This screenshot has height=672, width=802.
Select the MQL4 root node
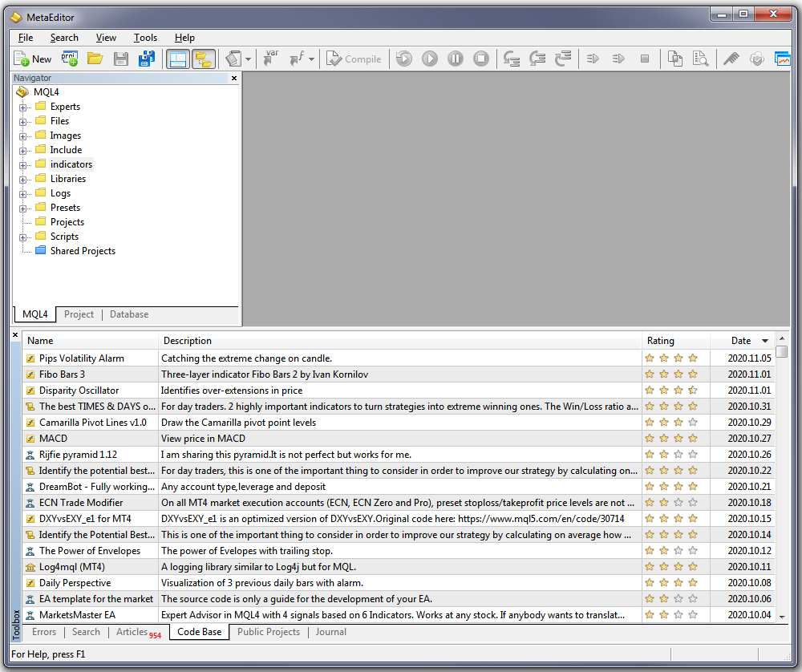pyautogui.click(x=46, y=92)
